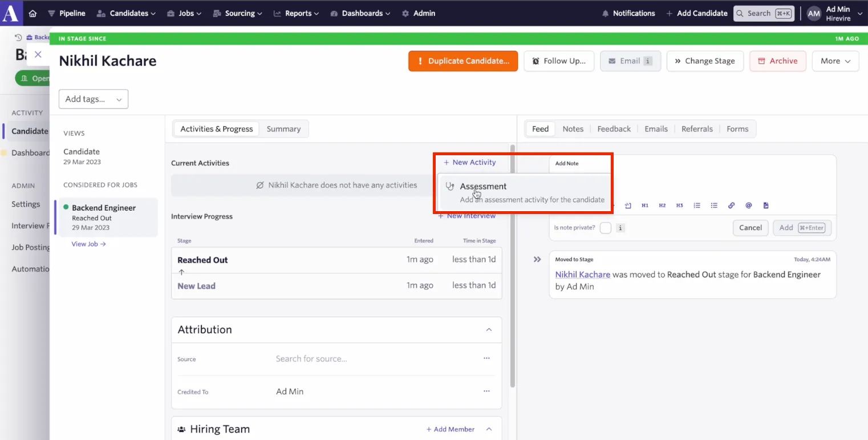This screenshot has width=868, height=440.
Task: Click the stage expand arrows beside Moved to Stage
Action: 537,259
